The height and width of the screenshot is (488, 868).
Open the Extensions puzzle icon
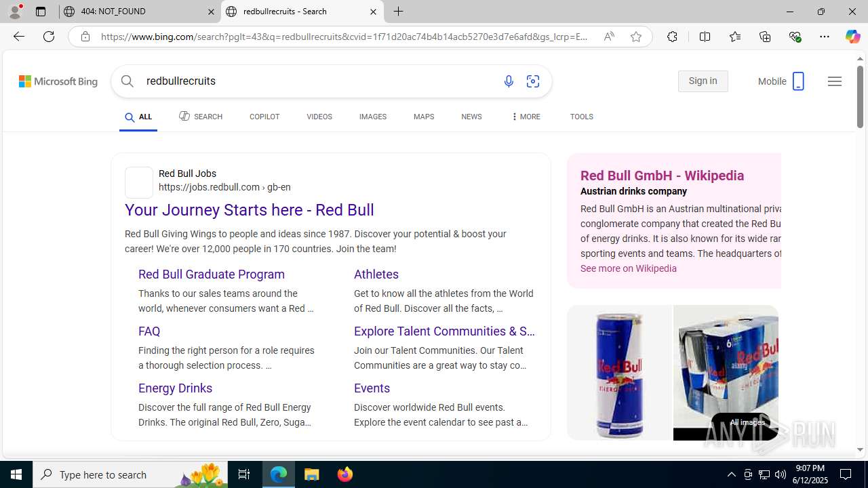[672, 37]
